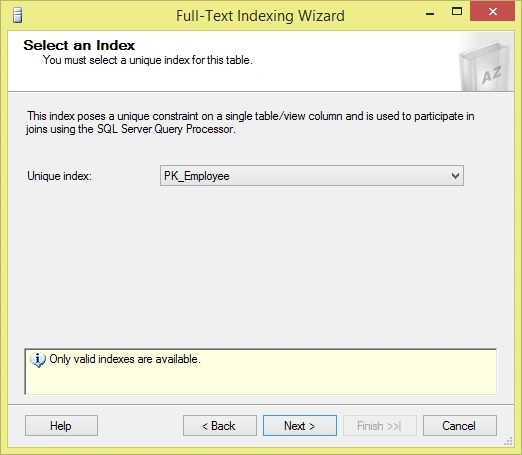This screenshot has width=522, height=455.
Task: Go to previous page with Back button
Action: click(220, 426)
